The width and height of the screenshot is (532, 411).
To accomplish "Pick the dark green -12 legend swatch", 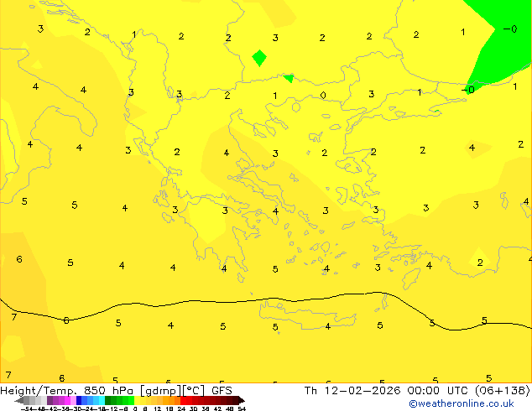I will point(108,401).
